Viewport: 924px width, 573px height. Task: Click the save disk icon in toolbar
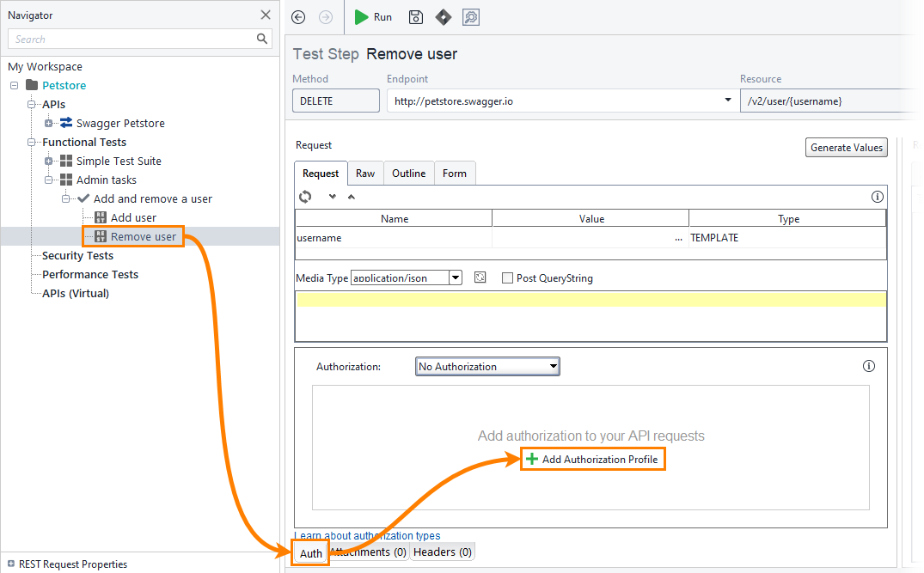pyautogui.click(x=416, y=17)
